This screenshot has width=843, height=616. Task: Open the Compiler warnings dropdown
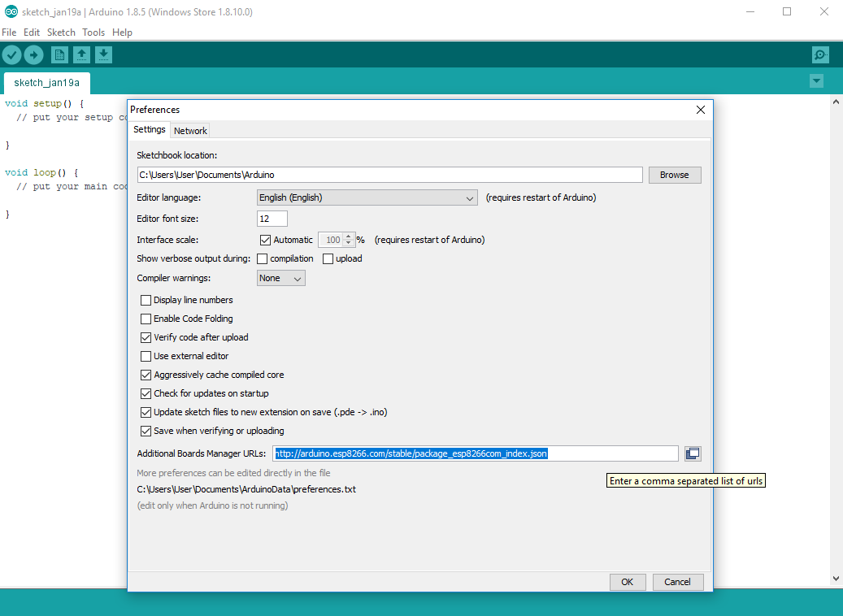281,278
